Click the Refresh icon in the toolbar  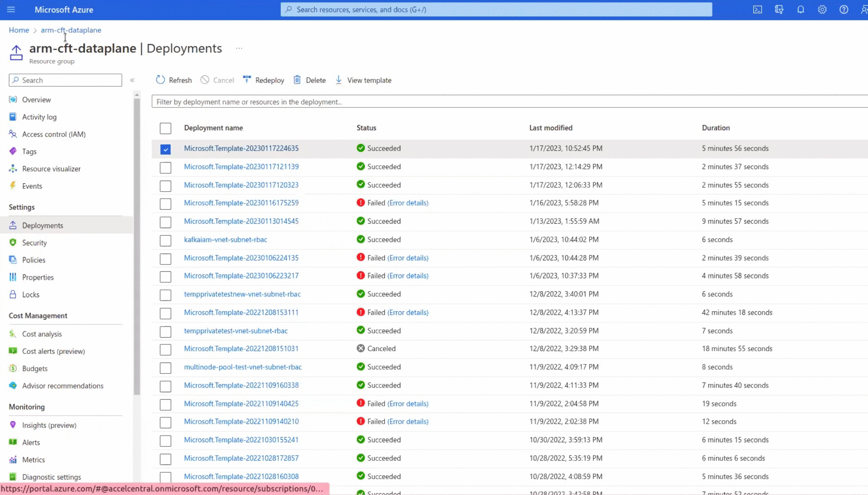(x=160, y=80)
